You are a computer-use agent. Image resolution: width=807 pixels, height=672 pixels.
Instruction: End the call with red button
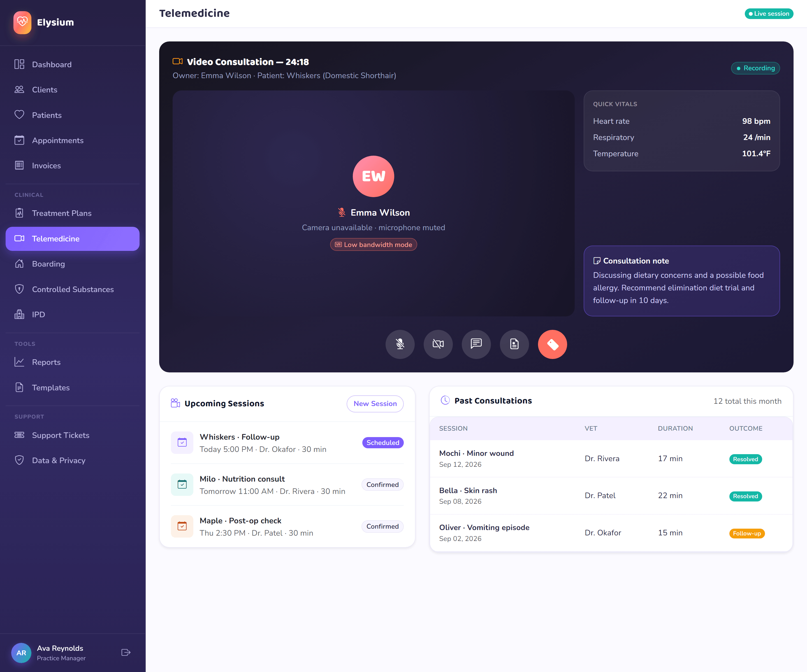point(552,344)
